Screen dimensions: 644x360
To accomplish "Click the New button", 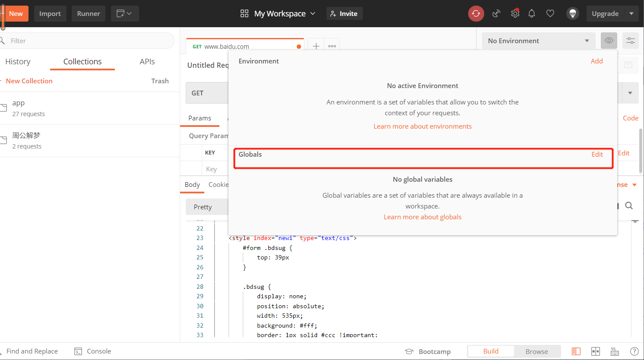I will (16, 13).
